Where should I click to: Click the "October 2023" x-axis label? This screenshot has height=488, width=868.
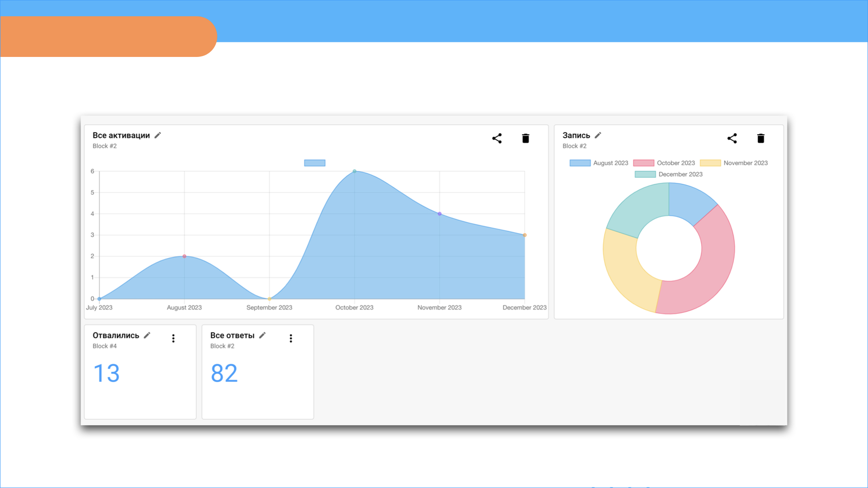pyautogui.click(x=354, y=307)
